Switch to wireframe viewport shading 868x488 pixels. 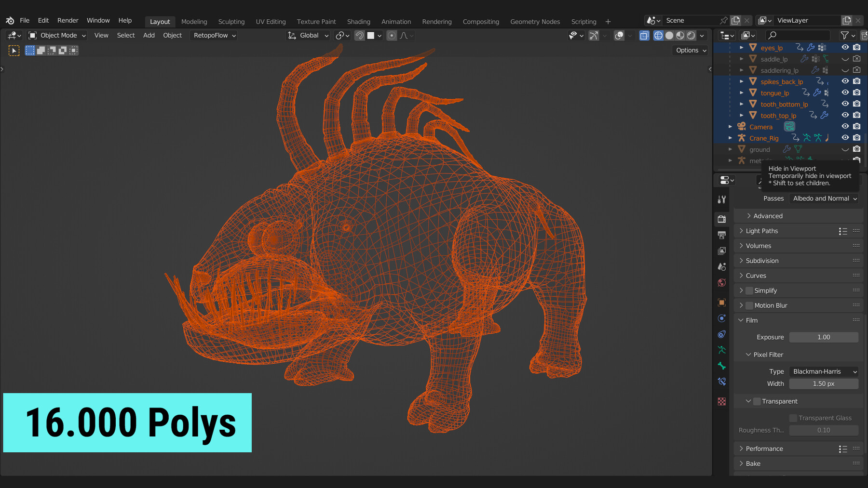658,35
